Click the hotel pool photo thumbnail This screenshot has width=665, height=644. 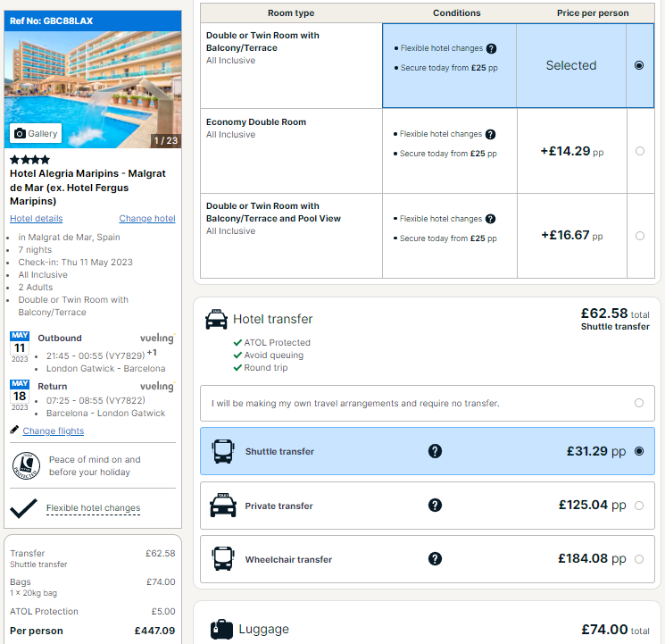pyautogui.click(x=93, y=89)
